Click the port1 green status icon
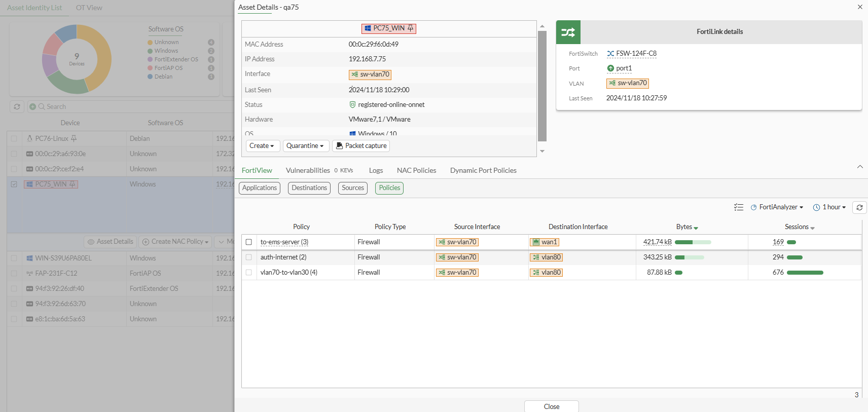868x412 pixels. pyautogui.click(x=610, y=68)
